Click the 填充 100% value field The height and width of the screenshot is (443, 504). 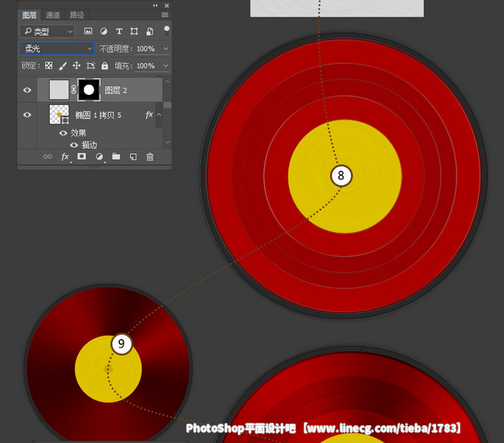tap(146, 66)
